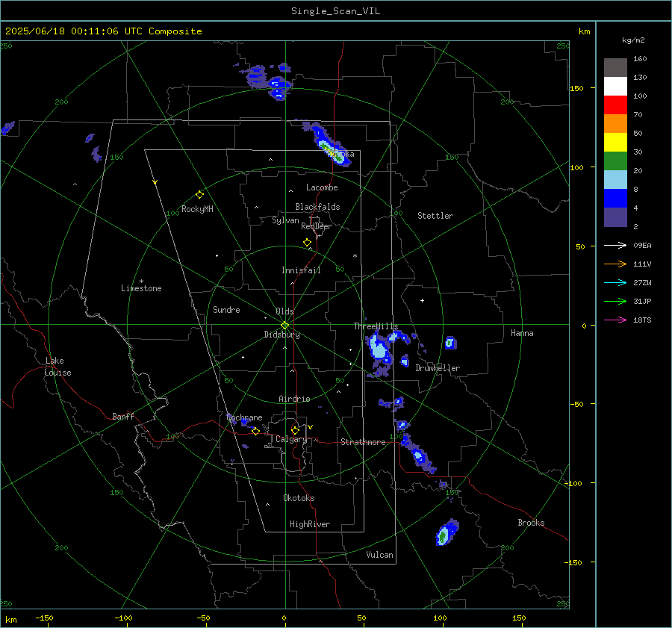Click the white 100-130 color swatch
The width and height of the screenshot is (672, 628).
[615, 86]
